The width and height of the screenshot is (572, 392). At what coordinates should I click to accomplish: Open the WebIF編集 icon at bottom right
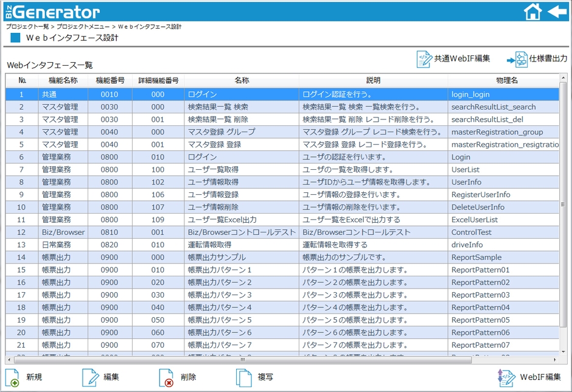click(506, 377)
